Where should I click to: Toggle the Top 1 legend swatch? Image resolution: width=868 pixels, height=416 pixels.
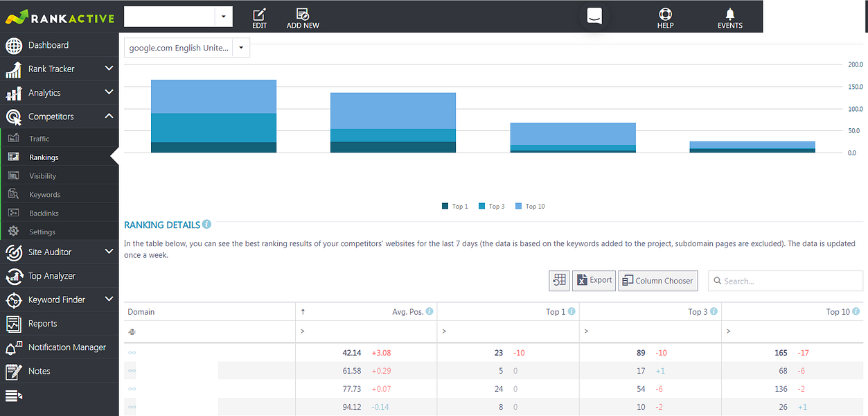tap(445, 206)
